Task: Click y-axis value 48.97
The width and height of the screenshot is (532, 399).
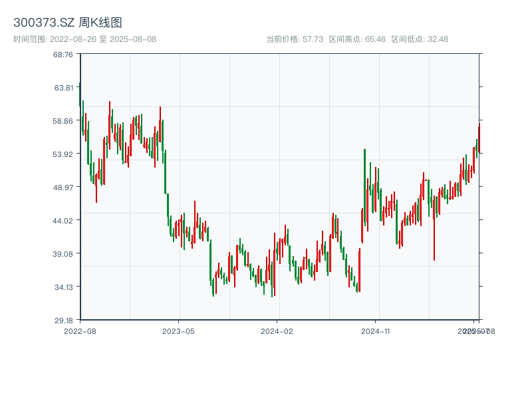Action: [63, 188]
